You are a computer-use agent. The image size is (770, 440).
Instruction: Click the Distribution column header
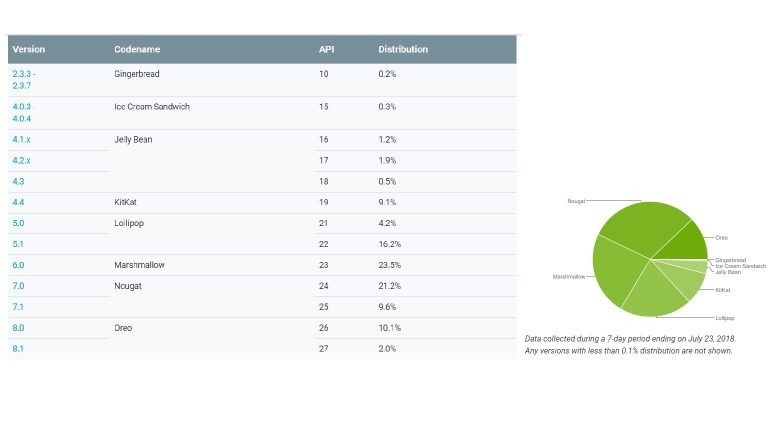(403, 49)
